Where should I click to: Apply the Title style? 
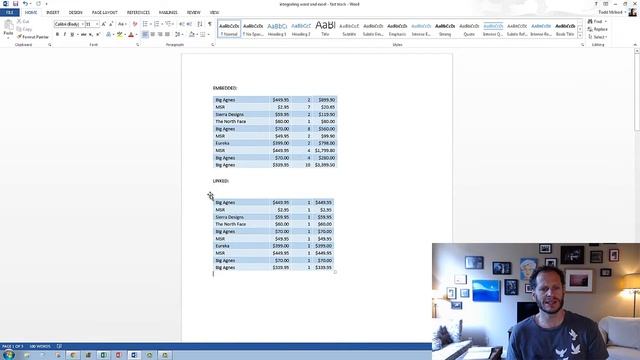[325, 29]
